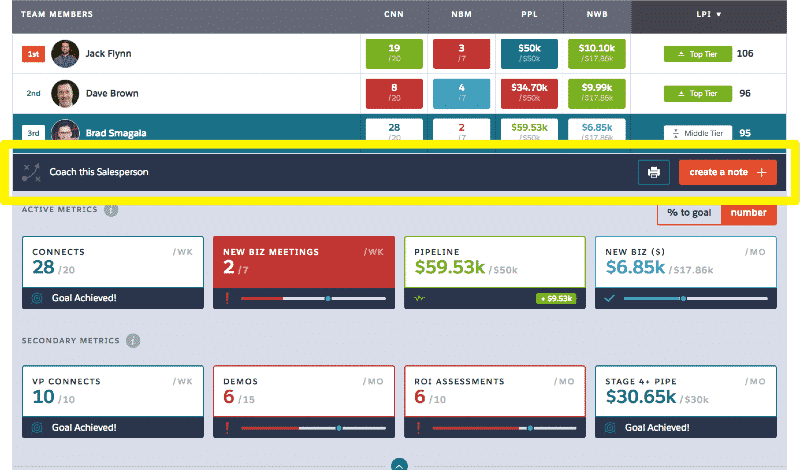Screen dimensions: 800x470
Task: Select Jack Flynn's Top Tier badge
Action: [x=698, y=54]
